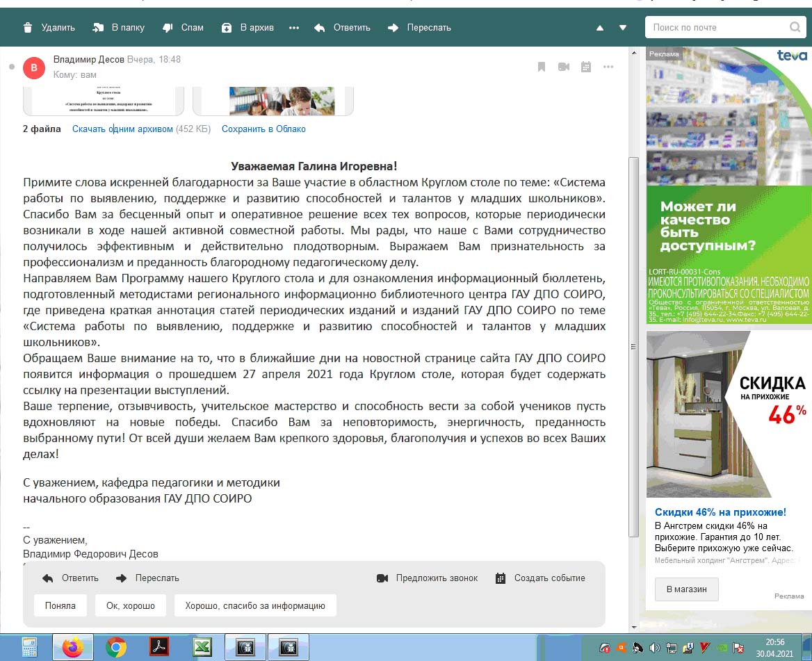The width and height of the screenshot is (812, 661).
Task: Move message with "В папку" button
Action: pyautogui.click(x=119, y=27)
